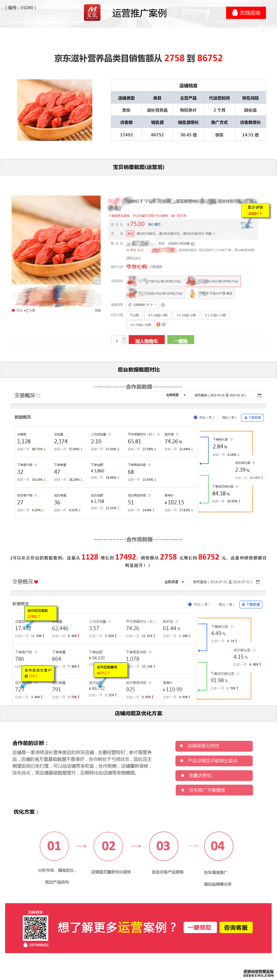Open 在线咨询 online consultation button
Viewport: 277px width, 980px height.
pyautogui.click(x=246, y=13)
